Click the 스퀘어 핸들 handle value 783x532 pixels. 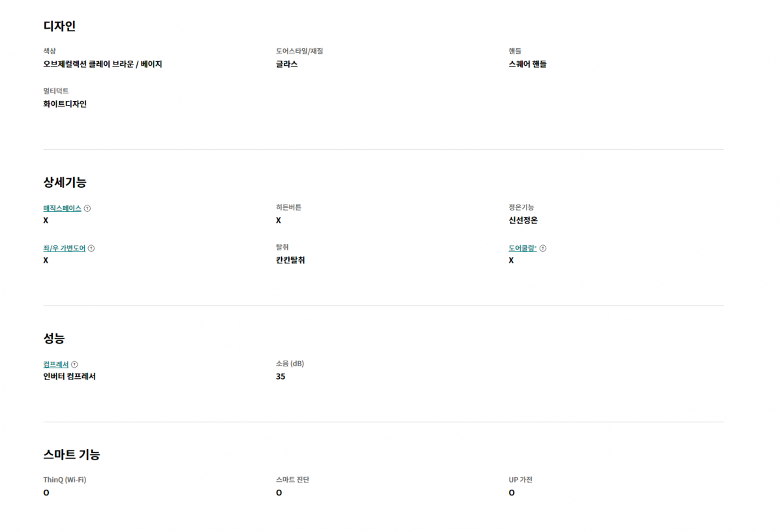click(528, 65)
